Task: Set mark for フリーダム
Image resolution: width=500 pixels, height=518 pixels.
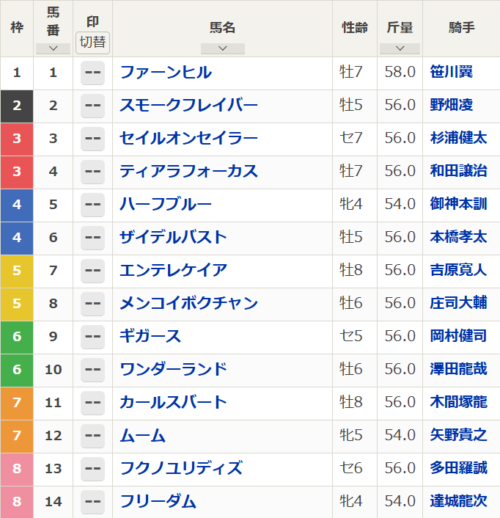Action: pyautogui.click(x=93, y=502)
